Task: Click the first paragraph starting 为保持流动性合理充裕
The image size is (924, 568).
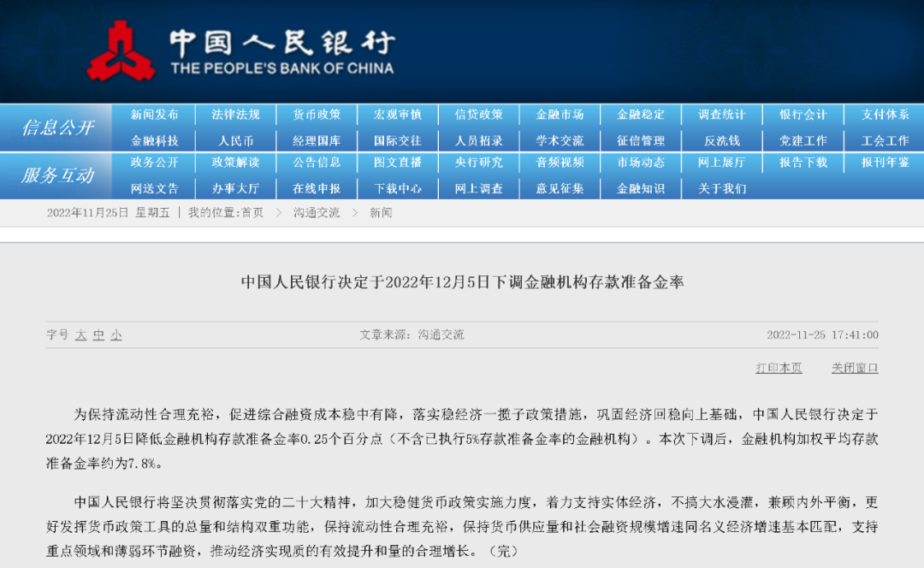Action: [x=462, y=439]
